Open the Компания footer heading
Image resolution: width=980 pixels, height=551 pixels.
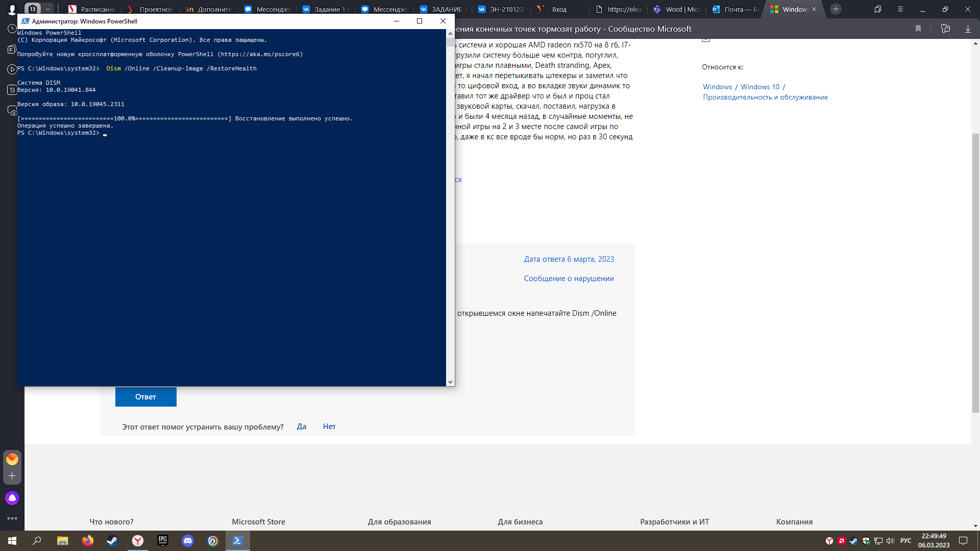pyautogui.click(x=794, y=522)
